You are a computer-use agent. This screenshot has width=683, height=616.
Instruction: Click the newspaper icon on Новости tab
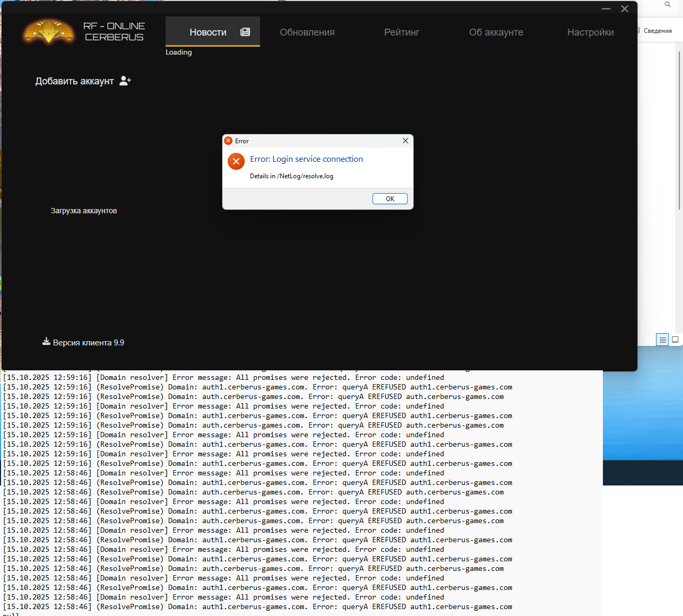pyautogui.click(x=245, y=32)
